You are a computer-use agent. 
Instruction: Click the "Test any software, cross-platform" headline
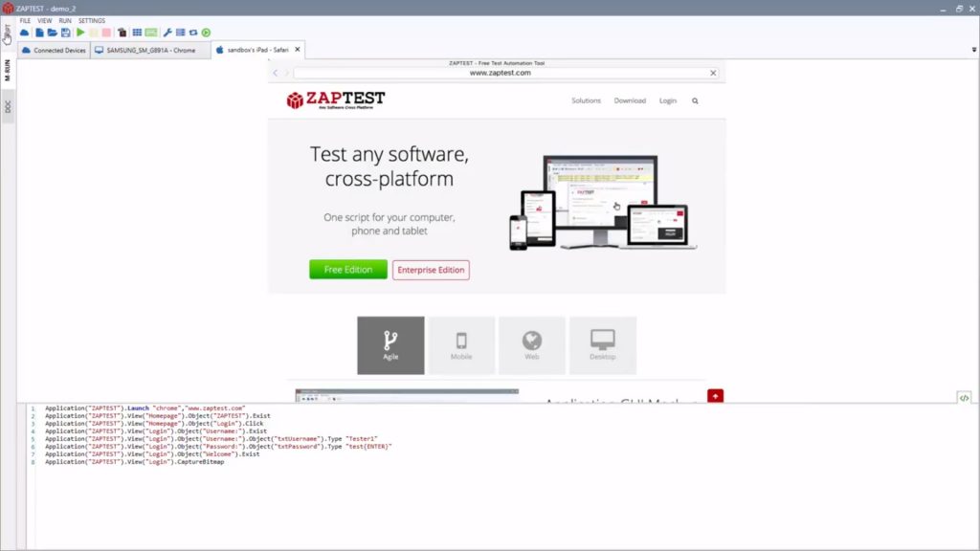pos(390,166)
